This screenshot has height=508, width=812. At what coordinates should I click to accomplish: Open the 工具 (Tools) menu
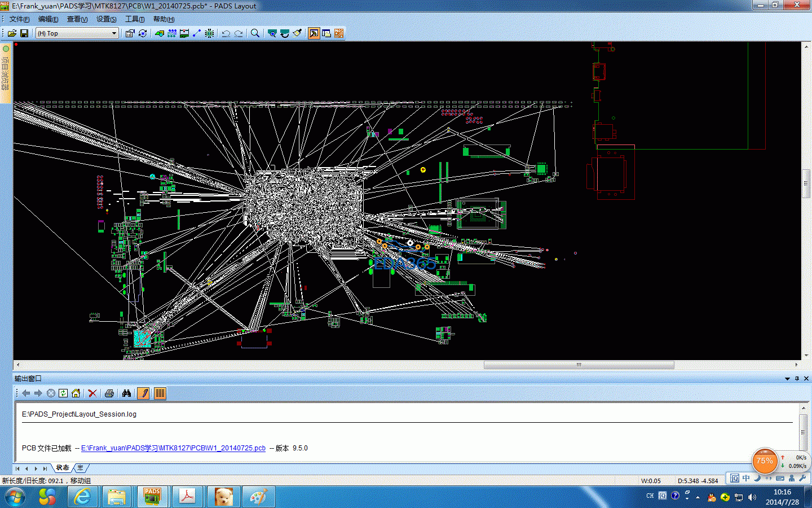coord(134,19)
